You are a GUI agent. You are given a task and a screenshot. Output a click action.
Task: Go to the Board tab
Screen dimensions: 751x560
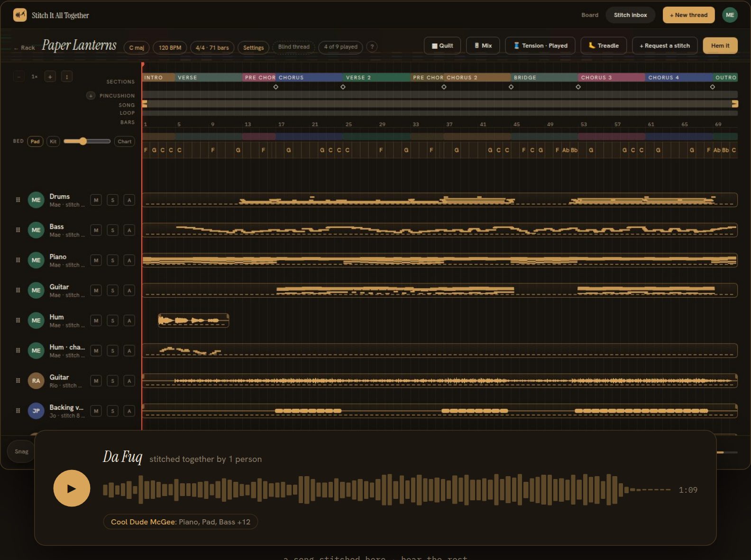click(x=590, y=15)
